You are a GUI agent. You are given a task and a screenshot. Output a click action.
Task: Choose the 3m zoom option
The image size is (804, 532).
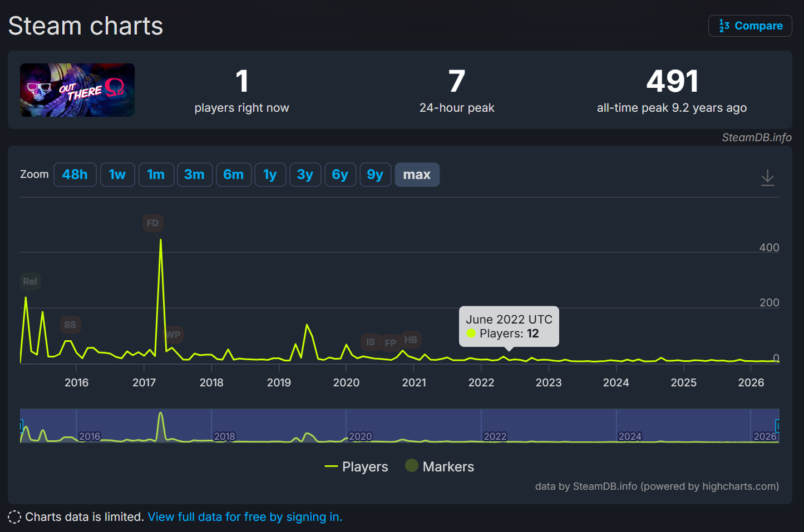click(x=194, y=175)
